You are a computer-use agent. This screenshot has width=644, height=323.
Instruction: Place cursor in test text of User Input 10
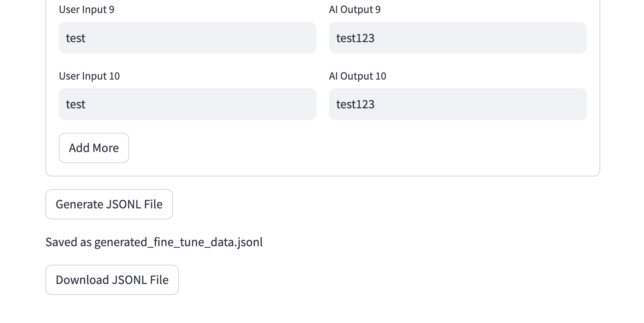click(76, 104)
